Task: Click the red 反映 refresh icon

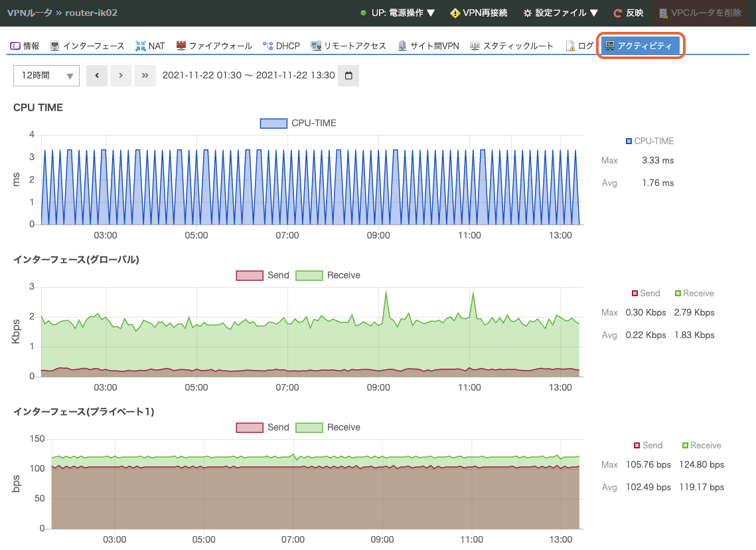Action: click(617, 13)
